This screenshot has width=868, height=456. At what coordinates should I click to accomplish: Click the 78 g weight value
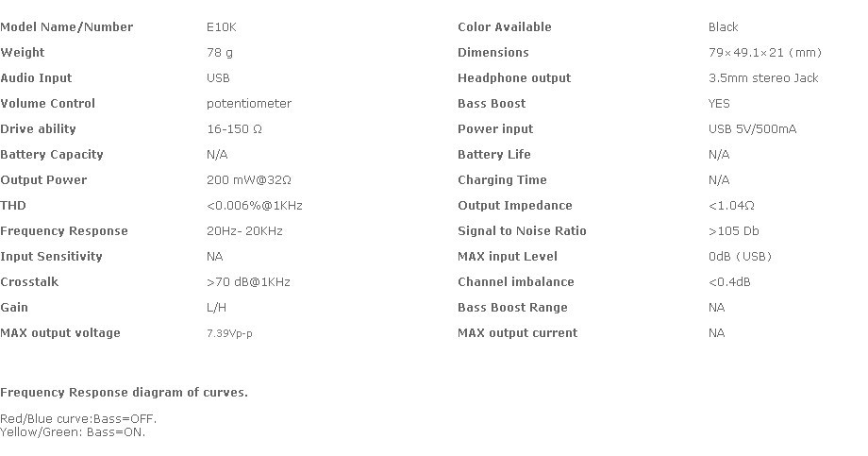pos(219,53)
